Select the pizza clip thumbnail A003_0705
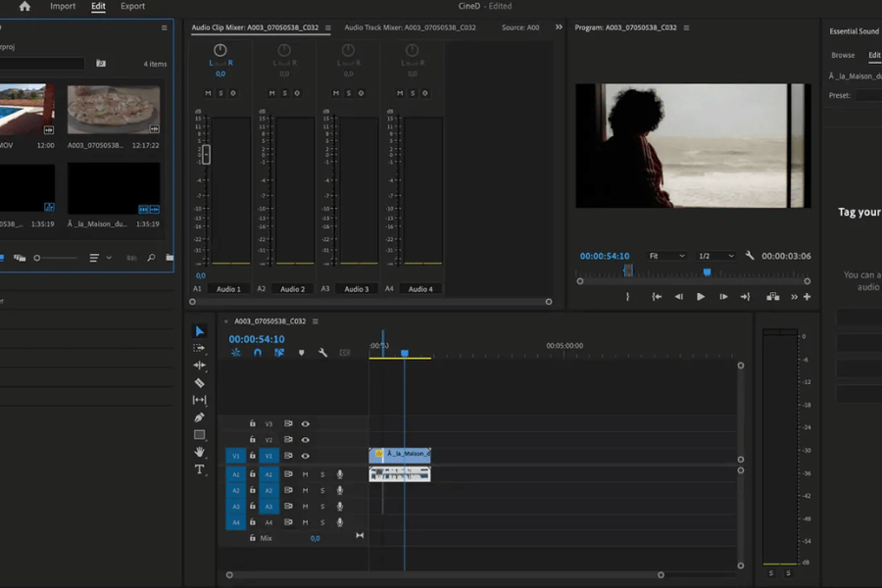The width and height of the screenshot is (882, 588). click(113, 110)
